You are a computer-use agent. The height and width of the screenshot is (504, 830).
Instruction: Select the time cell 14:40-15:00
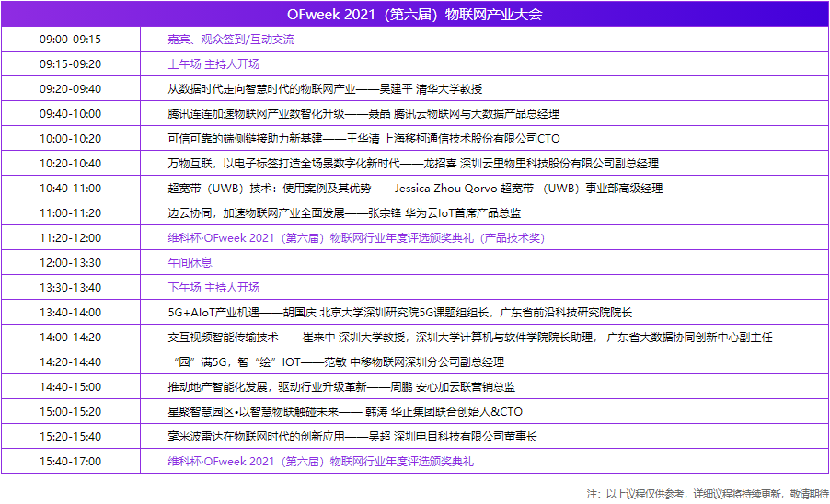click(x=71, y=387)
